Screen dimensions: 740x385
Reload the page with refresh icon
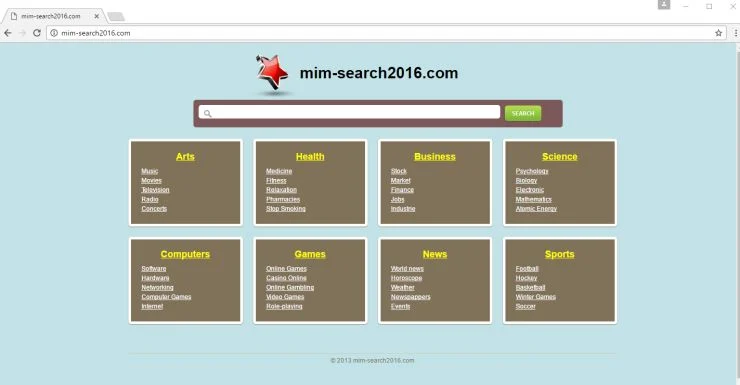pyautogui.click(x=37, y=33)
